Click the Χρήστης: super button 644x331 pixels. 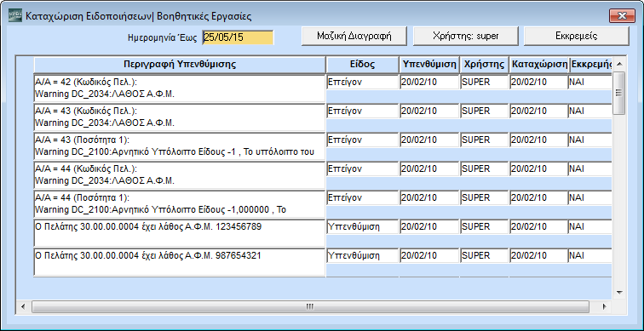pos(466,36)
